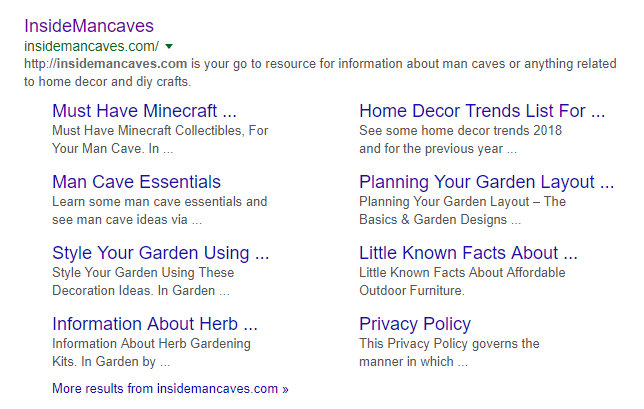This screenshot has height=409, width=644.
Task: Open the InsideMancaves main result title
Action: pos(89,26)
